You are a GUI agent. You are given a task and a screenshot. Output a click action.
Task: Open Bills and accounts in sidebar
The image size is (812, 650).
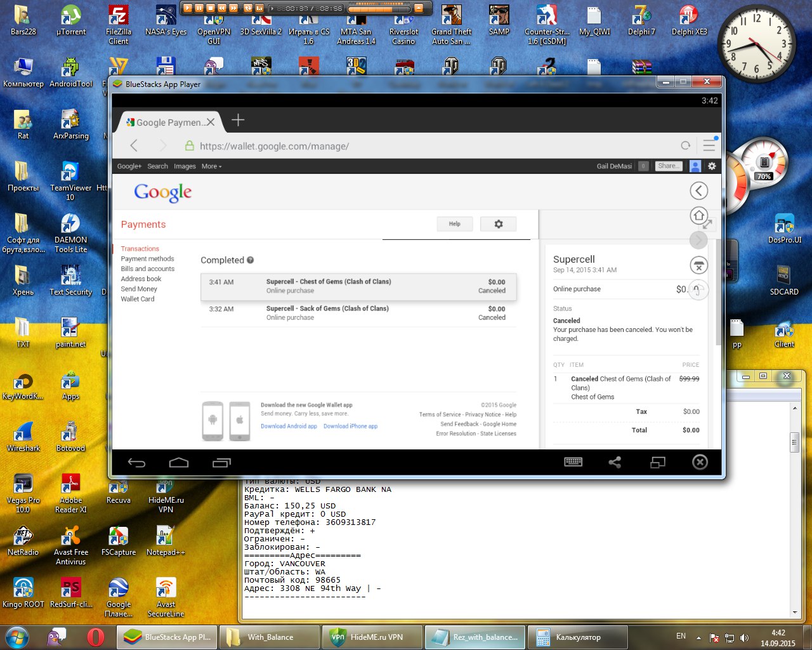(147, 269)
